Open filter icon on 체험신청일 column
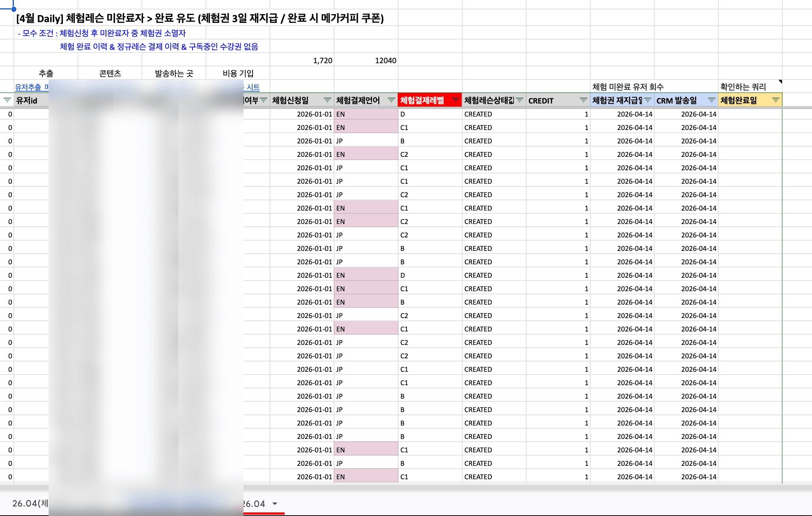The image size is (812, 516). (x=327, y=100)
